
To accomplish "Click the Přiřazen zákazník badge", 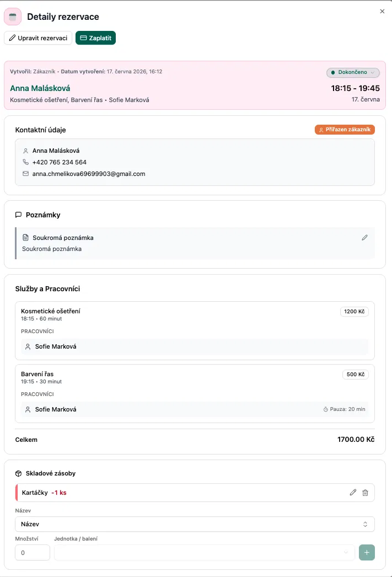I will 345,130.
